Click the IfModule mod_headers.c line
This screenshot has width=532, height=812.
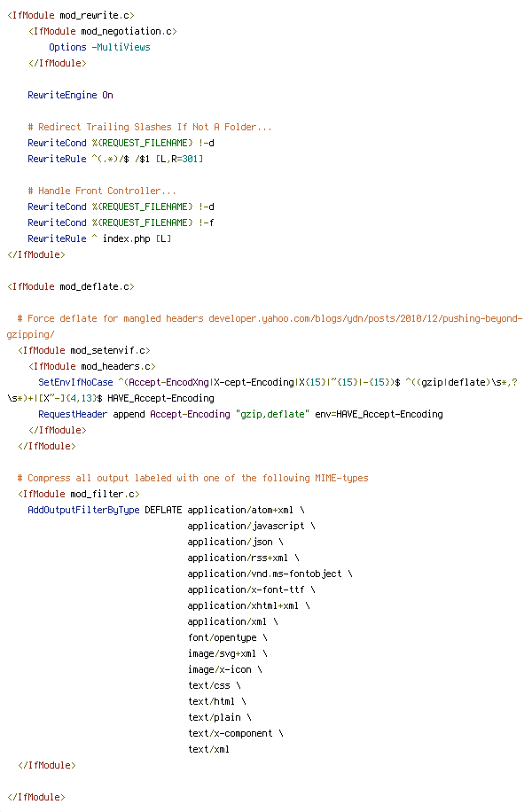[x=92, y=367]
